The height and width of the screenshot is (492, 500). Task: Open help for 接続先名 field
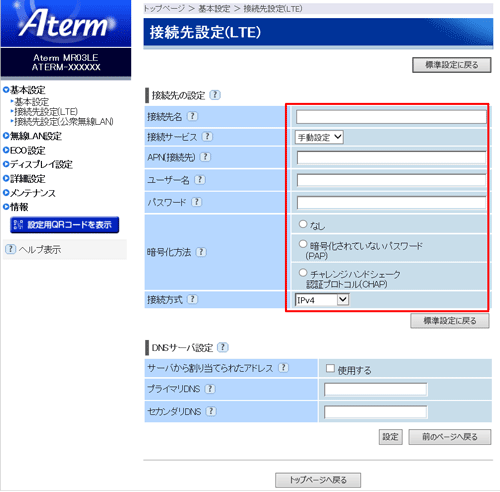click(192, 116)
